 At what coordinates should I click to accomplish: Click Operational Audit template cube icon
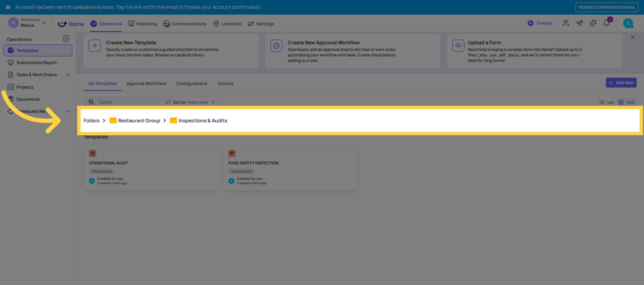coord(93,153)
